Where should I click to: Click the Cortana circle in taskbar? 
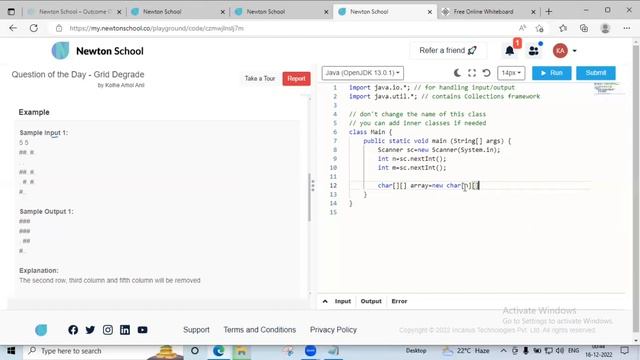pyautogui.click(x=195, y=351)
